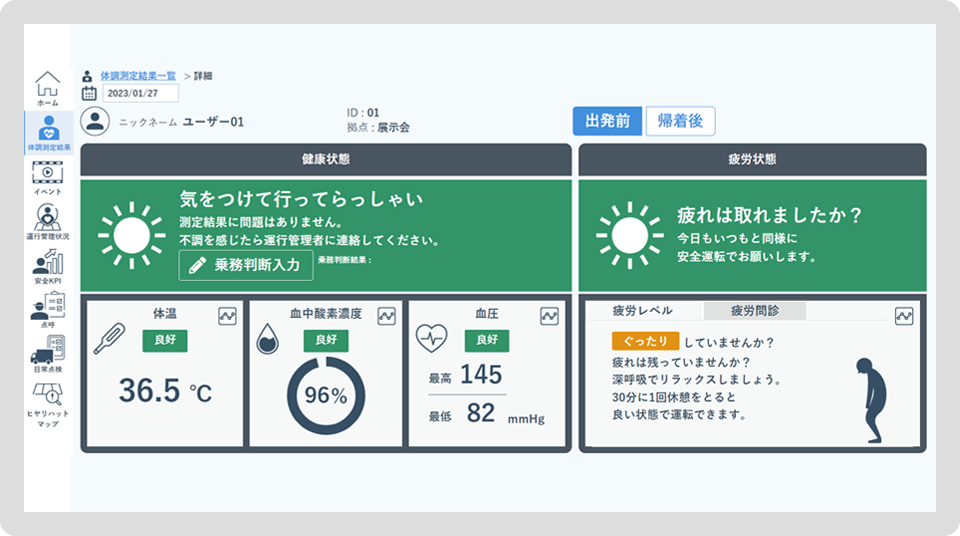
Task: Click the 30分に1回休憩をとると text line
Action: coord(674,397)
